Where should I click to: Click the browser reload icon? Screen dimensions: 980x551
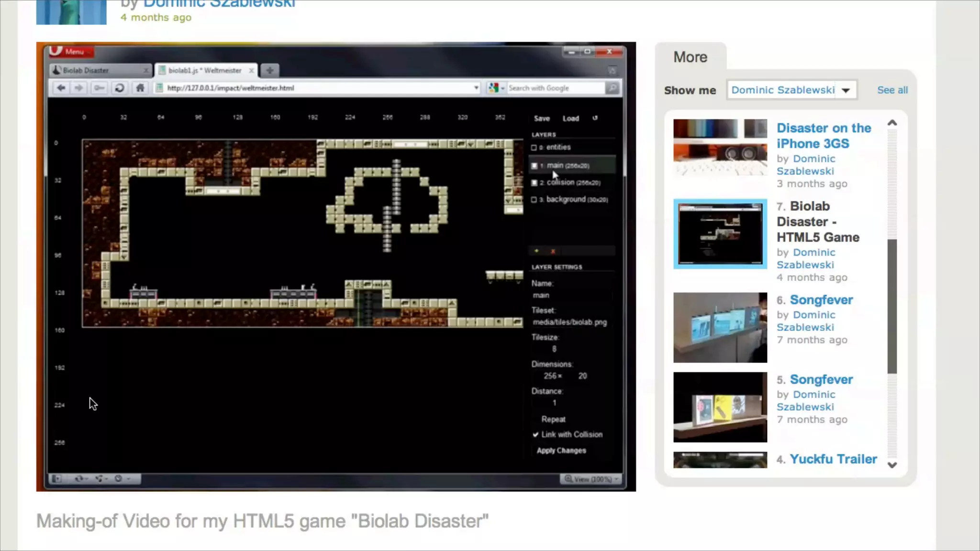pos(120,88)
